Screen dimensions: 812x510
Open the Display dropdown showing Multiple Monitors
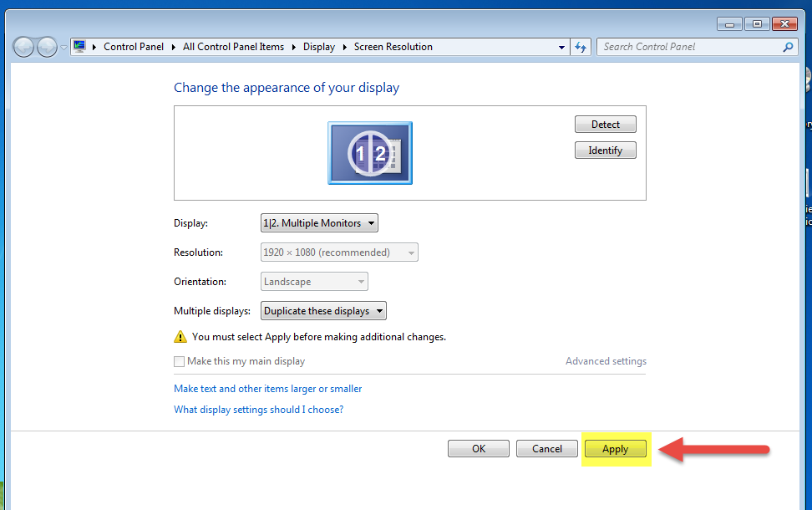[318, 222]
